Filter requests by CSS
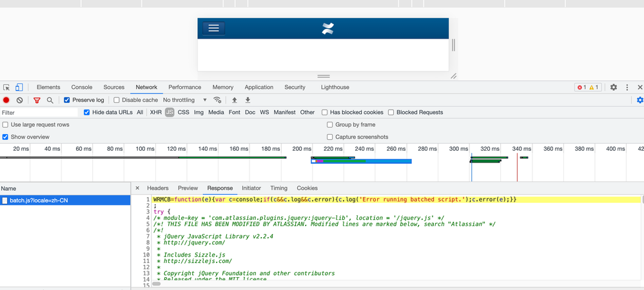 (x=184, y=112)
